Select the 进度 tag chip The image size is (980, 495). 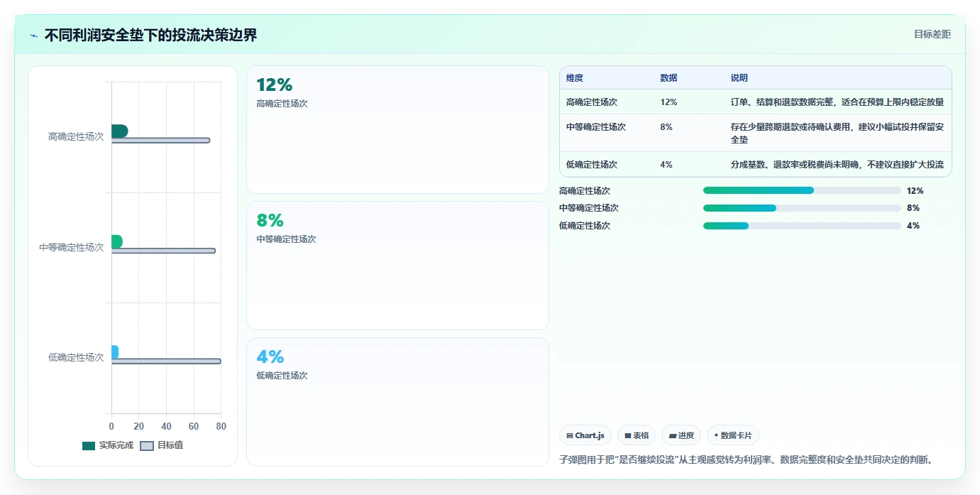tap(681, 435)
